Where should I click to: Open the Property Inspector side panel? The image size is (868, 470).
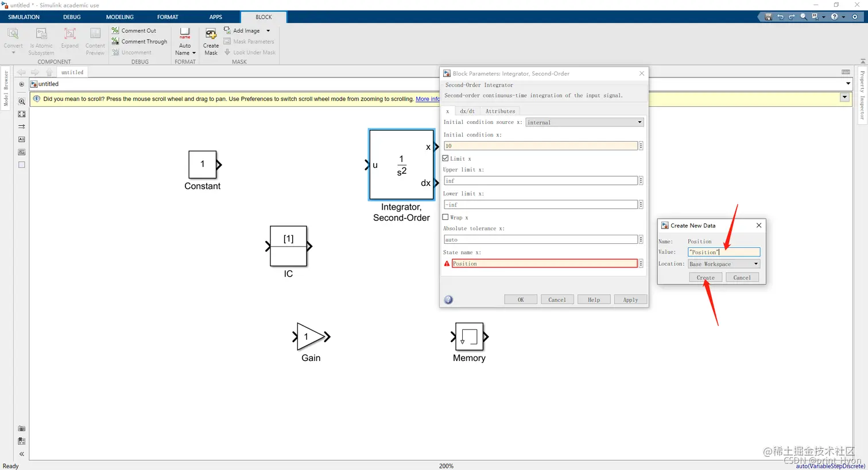[x=862, y=95]
